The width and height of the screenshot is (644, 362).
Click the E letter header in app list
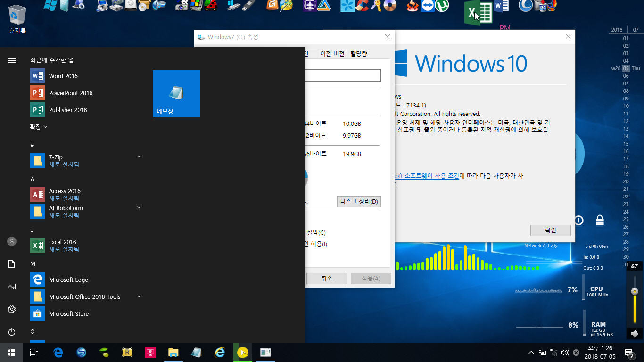click(x=32, y=230)
